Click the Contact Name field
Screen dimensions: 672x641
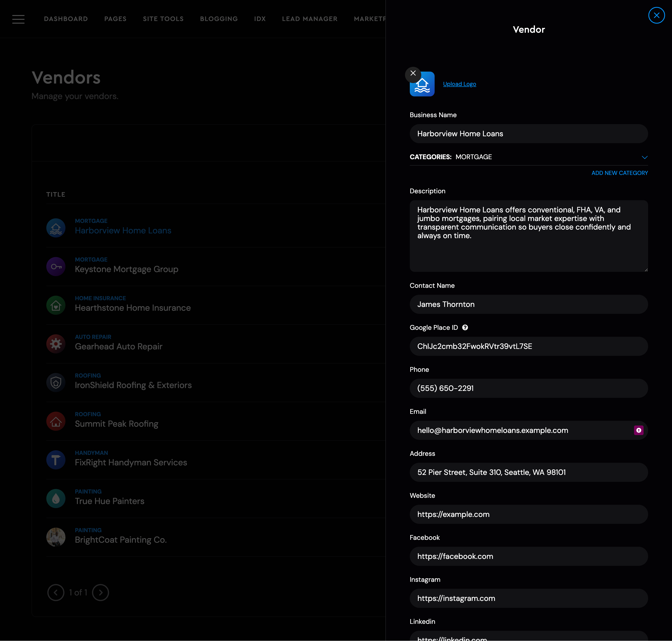(x=528, y=304)
